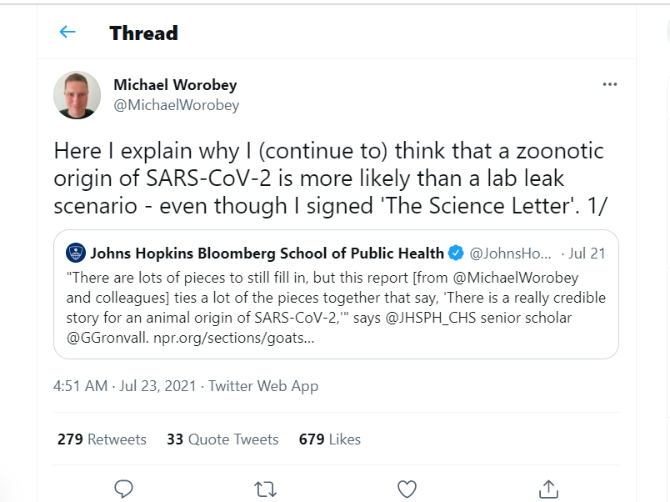Click Michael Worobey's profile photo
Screen dimensions: 670x502
pyautogui.click(x=77, y=95)
